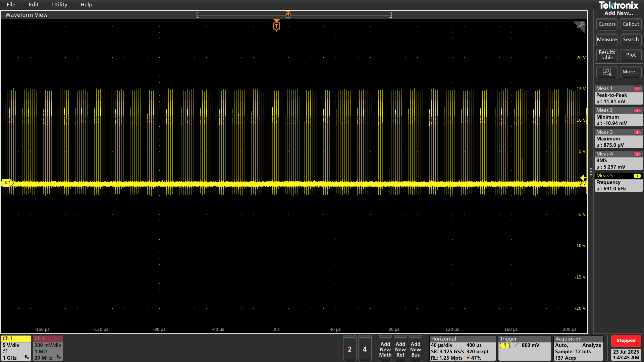
Task: Toggle acquisition with the Stopped button
Action: [626, 341]
